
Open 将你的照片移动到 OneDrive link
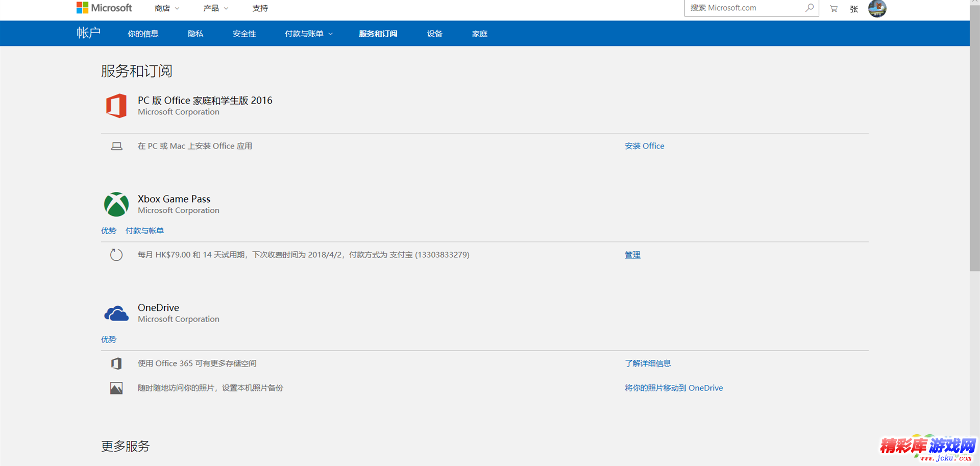[673, 388]
